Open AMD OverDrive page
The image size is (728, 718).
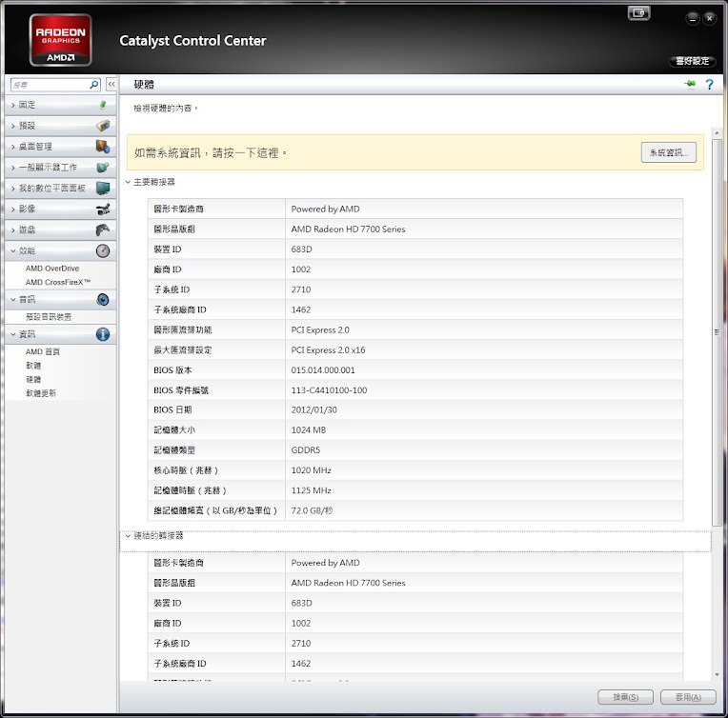[x=52, y=269]
